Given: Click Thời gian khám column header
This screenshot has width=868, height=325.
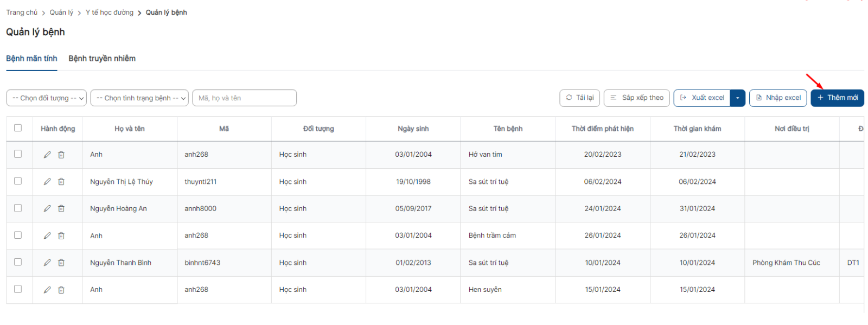Looking at the screenshot, I should (697, 129).
